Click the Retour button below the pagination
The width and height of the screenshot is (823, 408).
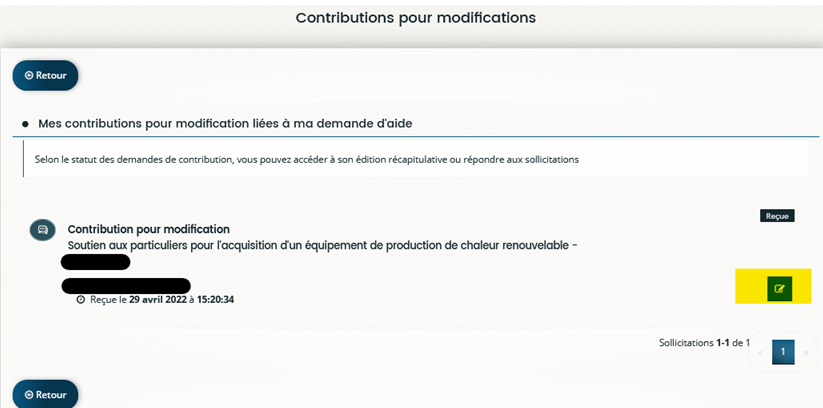[46, 394]
